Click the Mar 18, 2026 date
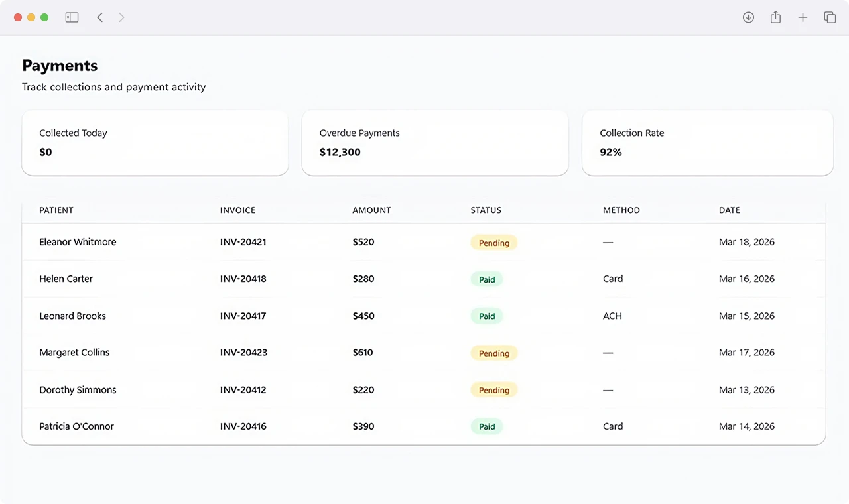This screenshot has width=849, height=504. click(x=747, y=242)
